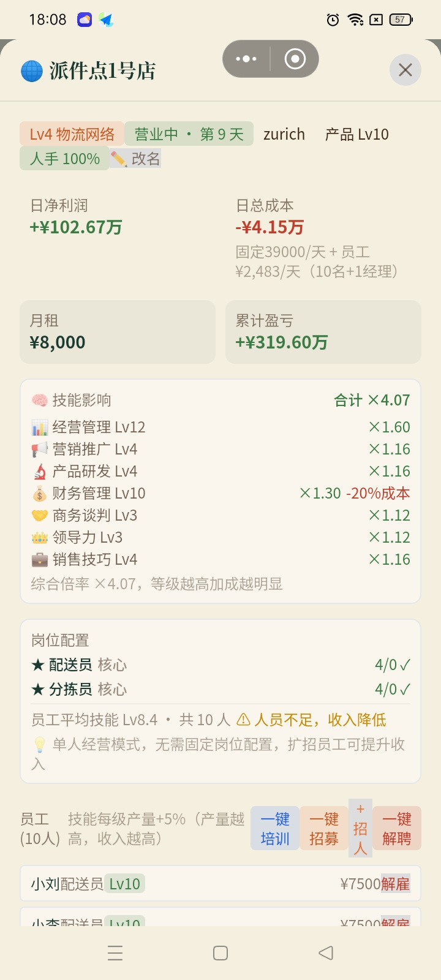Open the mini-program three-dots menu
The image size is (441, 980).
pyautogui.click(x=246, y=59)
